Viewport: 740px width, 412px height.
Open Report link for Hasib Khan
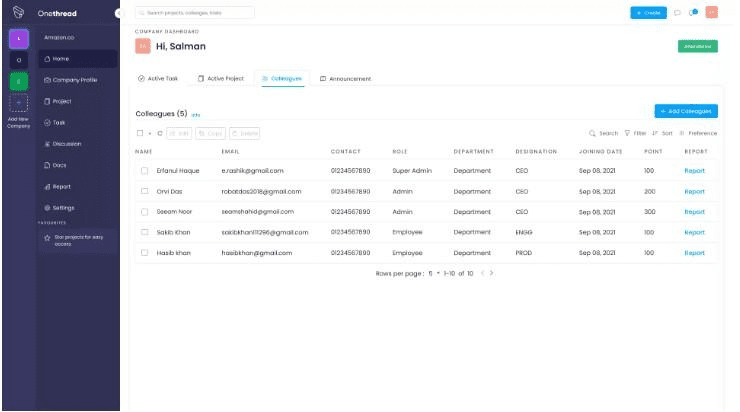[694, 253]
